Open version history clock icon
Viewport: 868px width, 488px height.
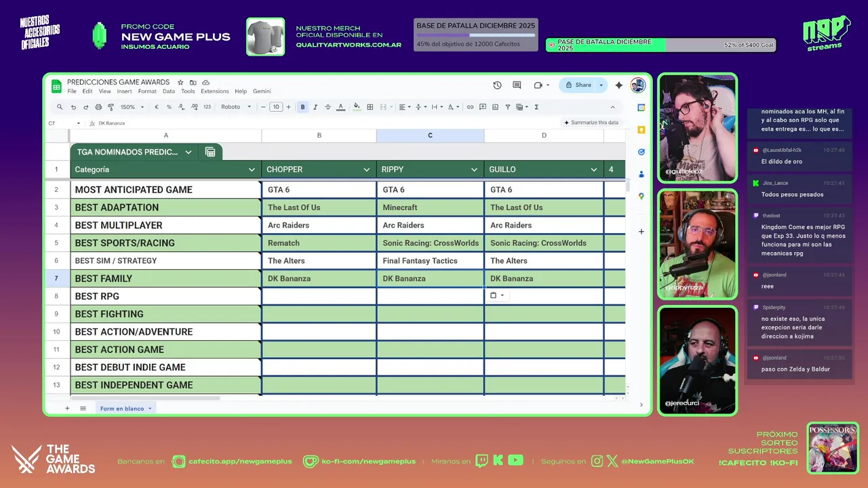click(x=497, y=85)
